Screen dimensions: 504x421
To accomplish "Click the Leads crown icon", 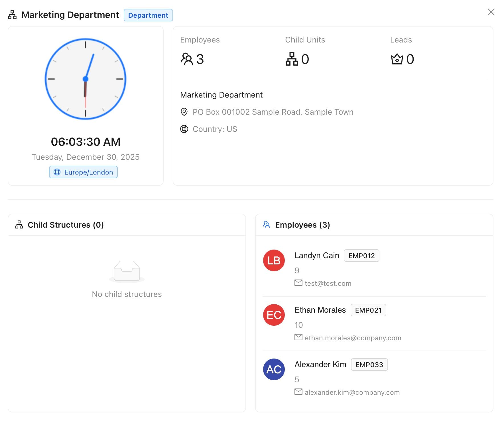I will tap(397, 59).
